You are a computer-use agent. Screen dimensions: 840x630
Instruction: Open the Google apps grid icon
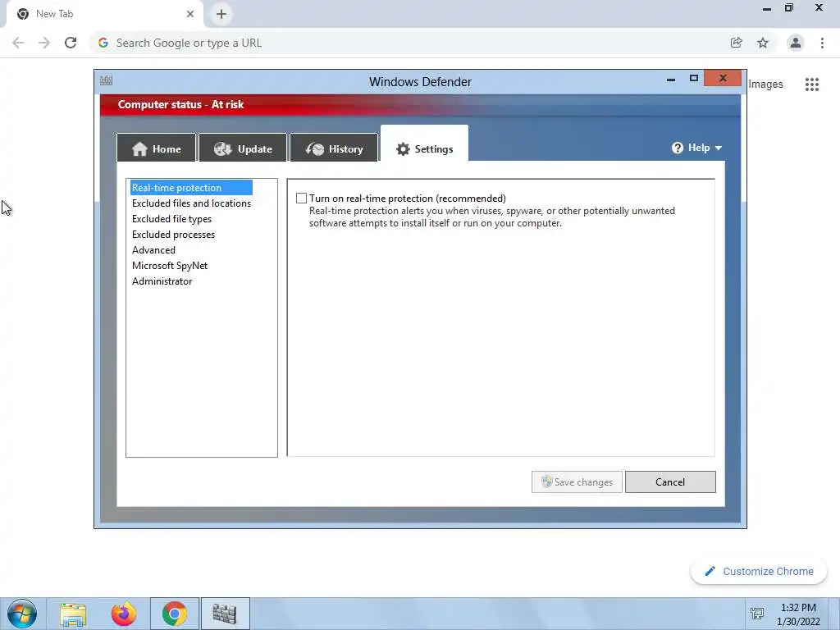pyautogui.click(x=811, y=84)
